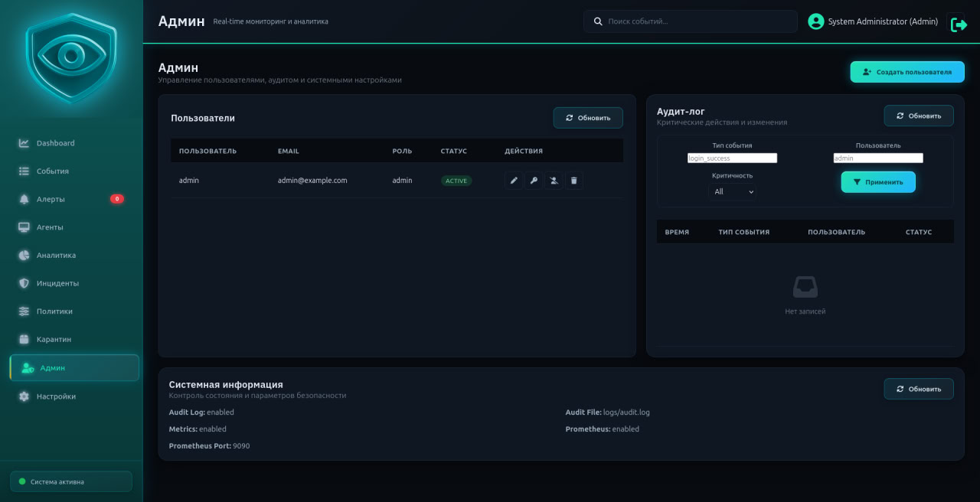Viewport: 980px width, 502px height.
Task: Click the Email column header
Action: (x=289, y=151)
